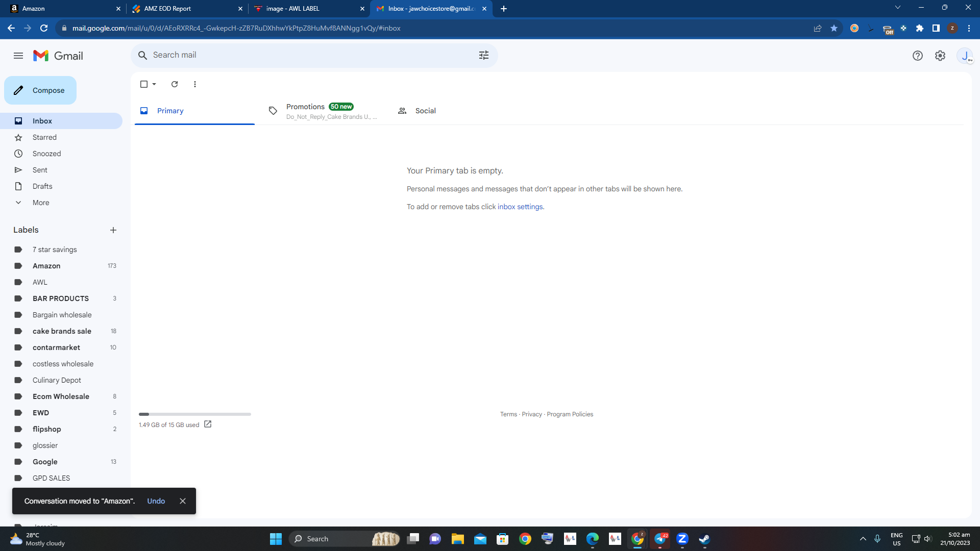
Task: Open Chrome extensions puzzle icon
Action: 920,28
